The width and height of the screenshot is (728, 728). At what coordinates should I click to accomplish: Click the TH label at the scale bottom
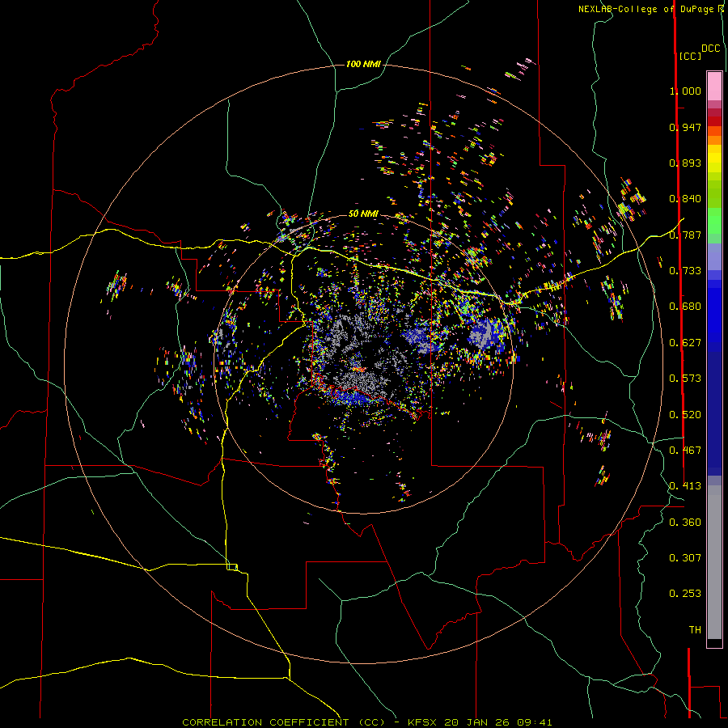pyautogui.click(x=695, y=630)
